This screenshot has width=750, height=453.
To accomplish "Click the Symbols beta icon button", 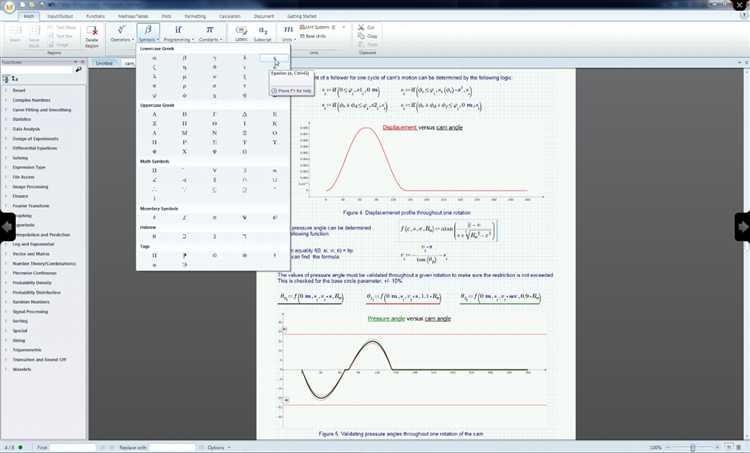I will pos(148,33).
